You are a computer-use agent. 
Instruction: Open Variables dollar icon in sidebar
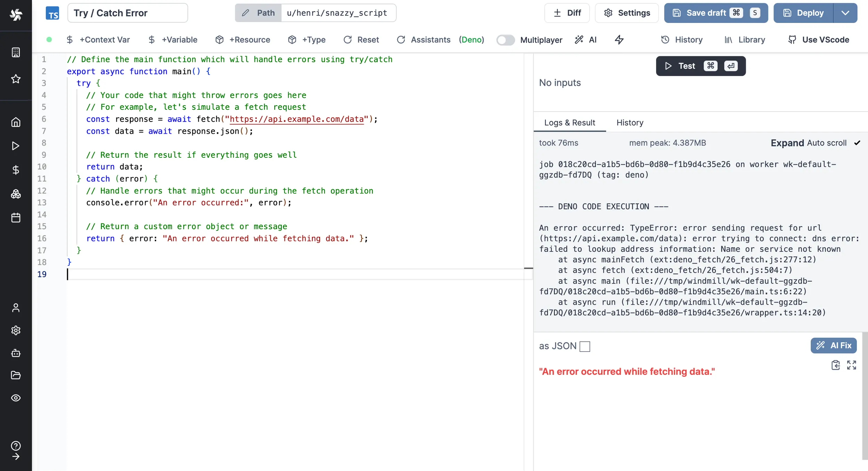pos(16,170)
